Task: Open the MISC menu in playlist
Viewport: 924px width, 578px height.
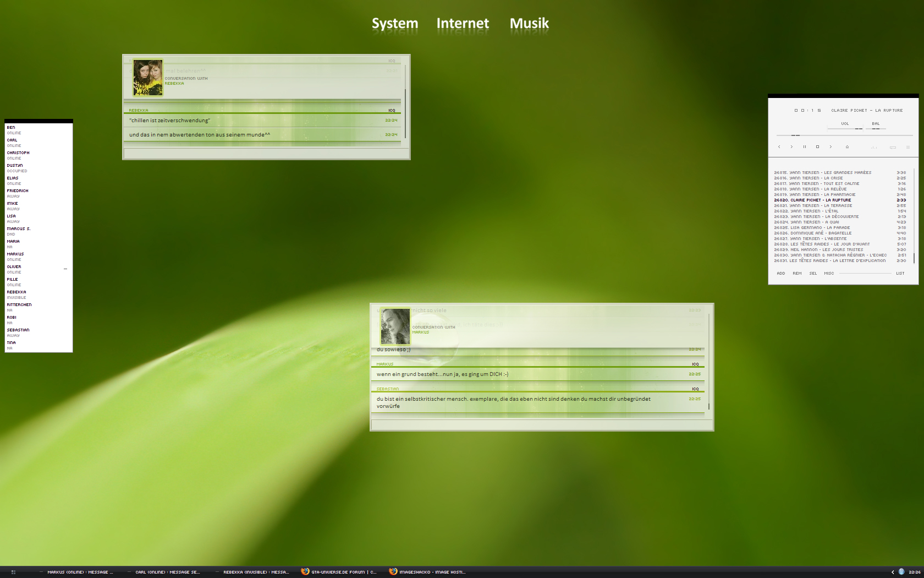Action: tap(829, 274)
